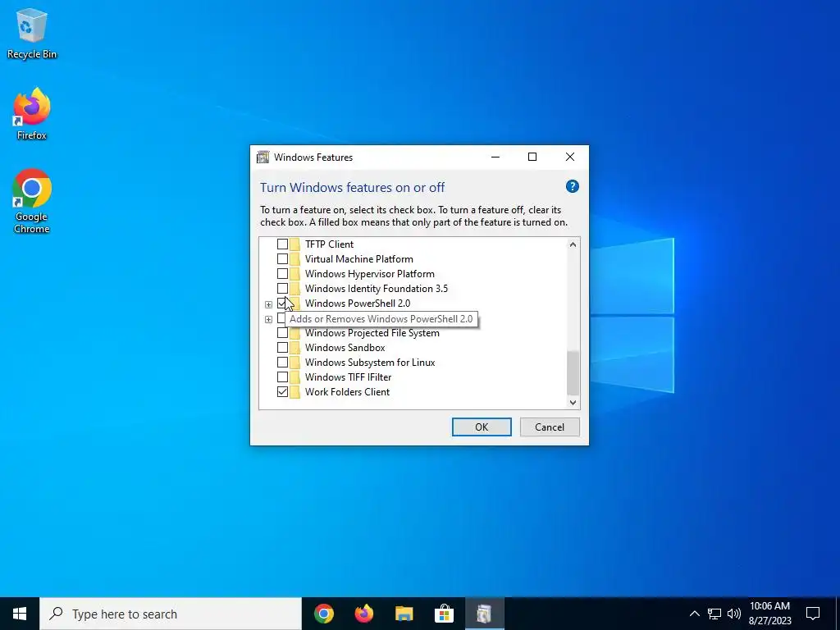
Task: Enable the Windows Projected File System checkbox
Action: [282, 333]
